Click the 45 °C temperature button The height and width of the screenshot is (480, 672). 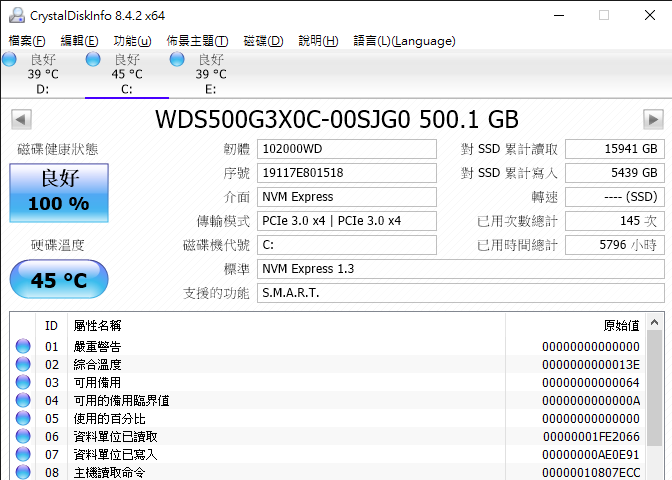(59, 279)
